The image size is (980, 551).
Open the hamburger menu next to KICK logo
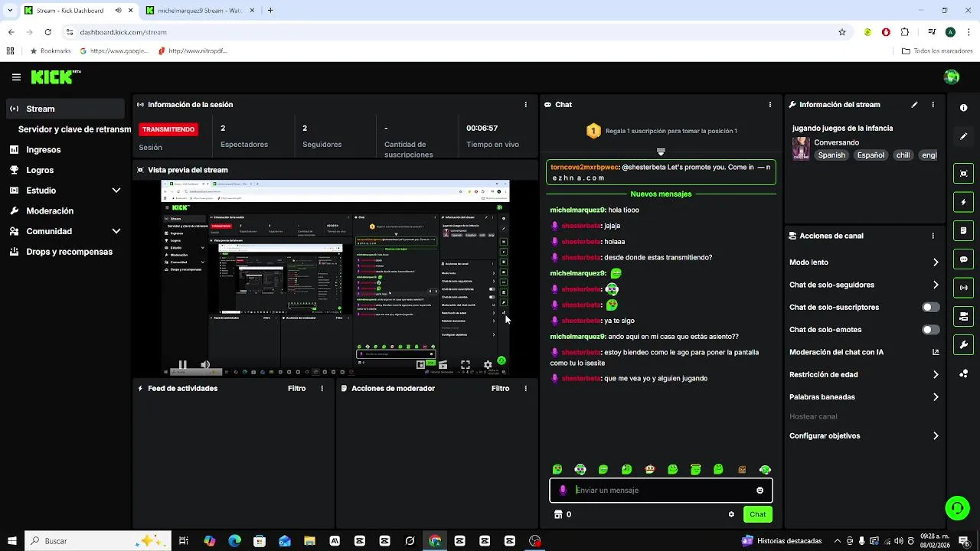[16, 77]
